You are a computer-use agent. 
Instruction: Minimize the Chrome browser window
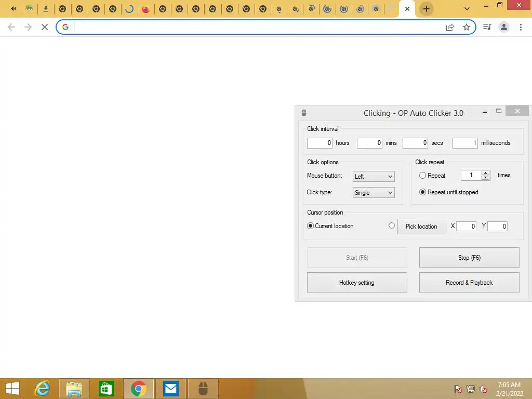tap(486, 5)
